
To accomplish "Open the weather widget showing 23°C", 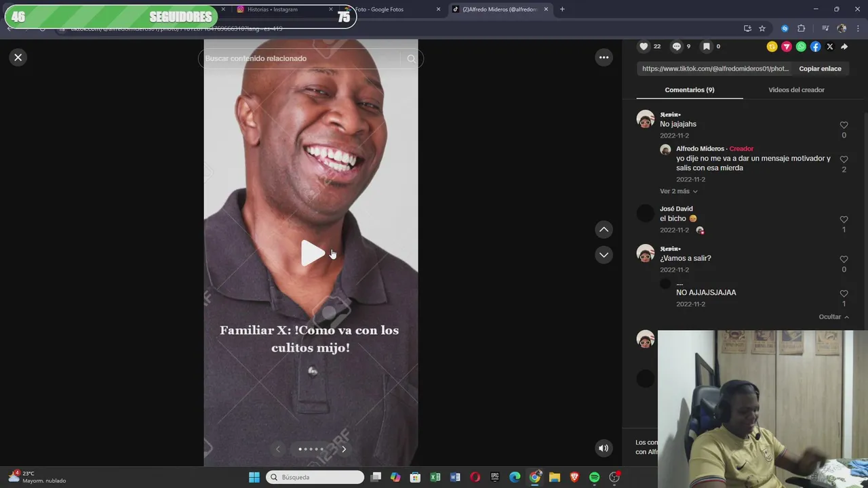I will pos(37,476).
